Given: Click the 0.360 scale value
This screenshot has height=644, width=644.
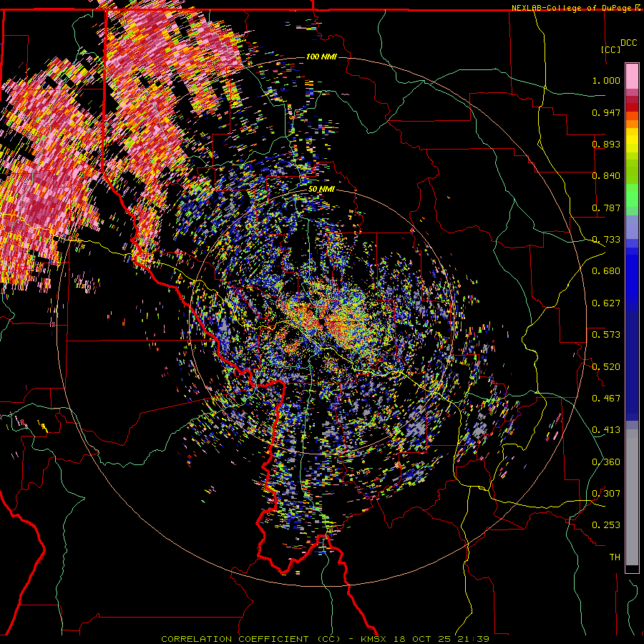Looking at the screenshot, I should [x=606, y=462].
